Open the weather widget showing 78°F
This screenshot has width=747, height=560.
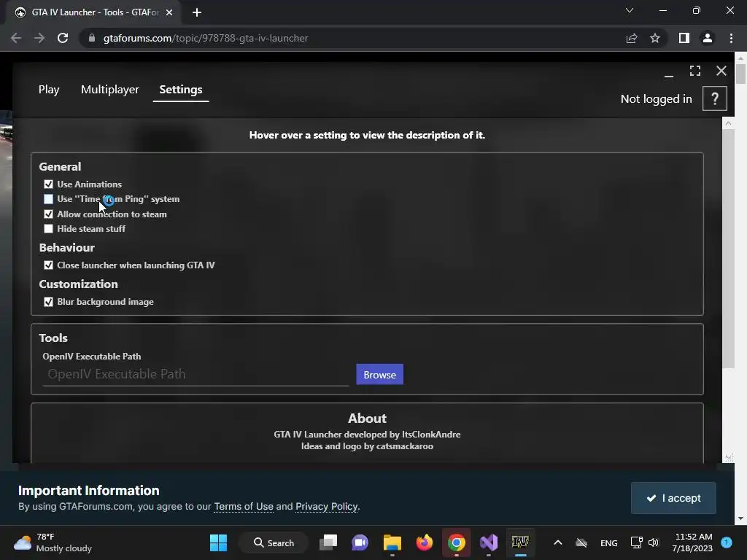(x=53, y=542)
